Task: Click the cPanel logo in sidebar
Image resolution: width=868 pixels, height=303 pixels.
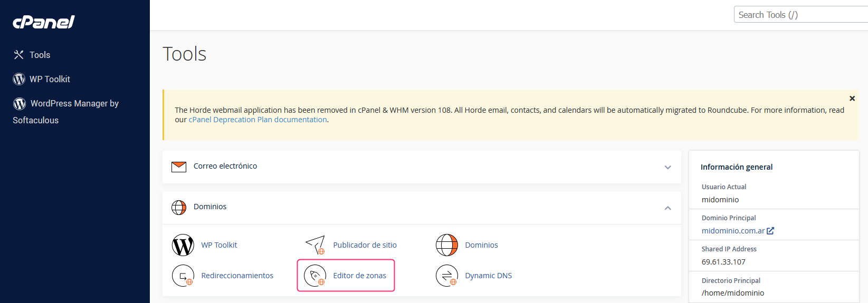Action: point(44,22)
